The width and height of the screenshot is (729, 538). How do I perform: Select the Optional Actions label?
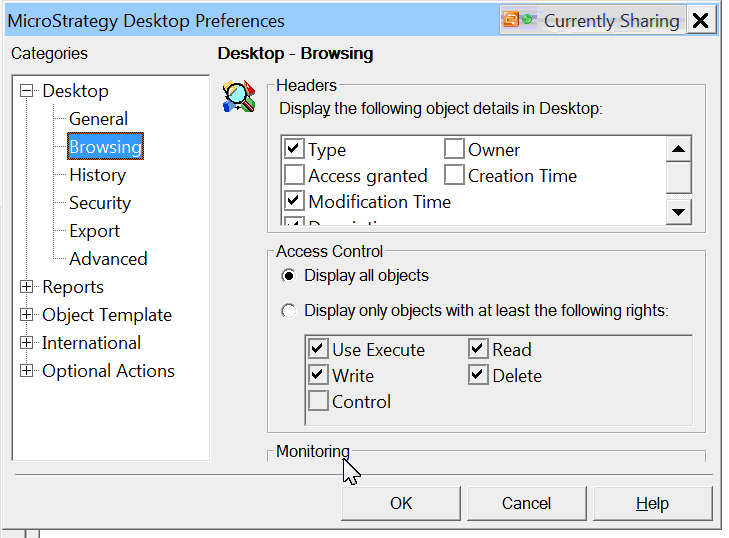[108, 371]
